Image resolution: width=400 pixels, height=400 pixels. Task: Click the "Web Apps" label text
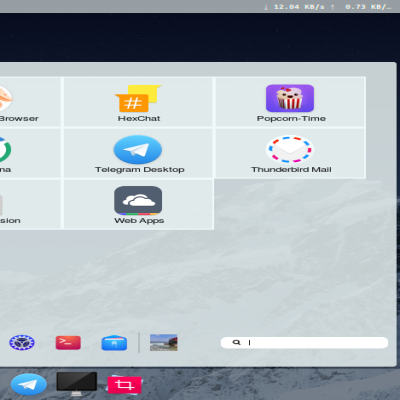point(139,221)
